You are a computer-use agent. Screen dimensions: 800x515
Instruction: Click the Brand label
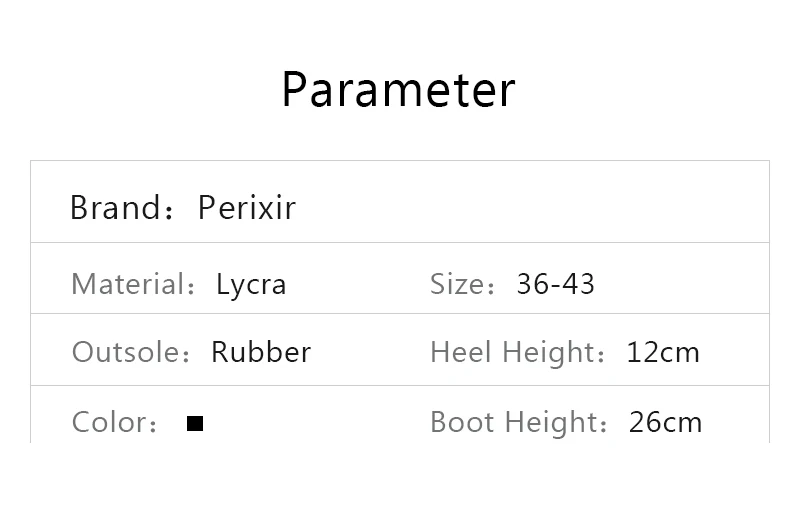click(x=116, y=208)
